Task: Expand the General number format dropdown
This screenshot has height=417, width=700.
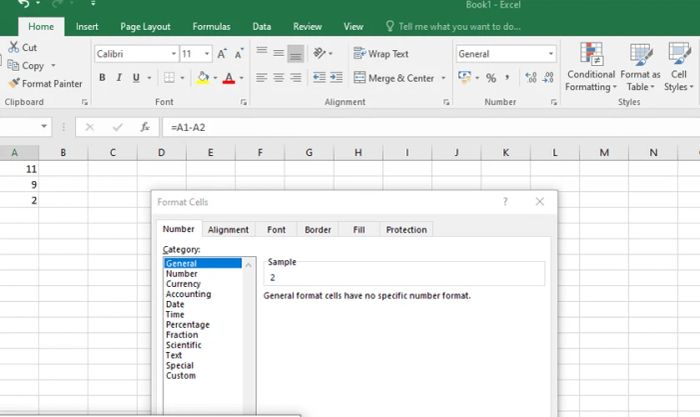Action: pyautogui.click(x=551, y=54)
